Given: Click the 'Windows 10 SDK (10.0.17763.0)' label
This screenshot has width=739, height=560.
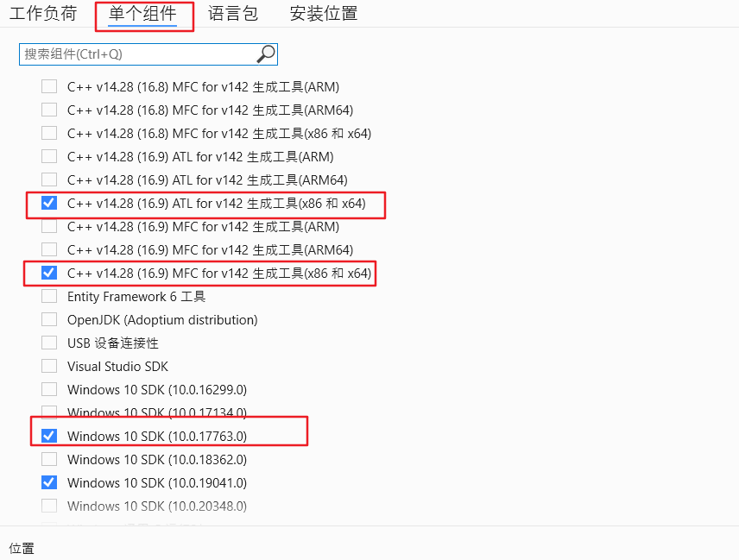Looking at the screenshot, I should coord(157,437).
